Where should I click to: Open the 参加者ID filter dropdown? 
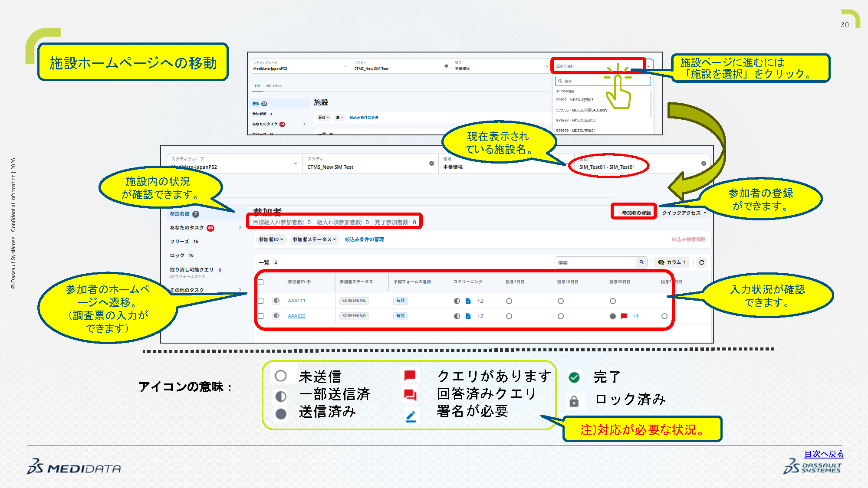[271, 239]
